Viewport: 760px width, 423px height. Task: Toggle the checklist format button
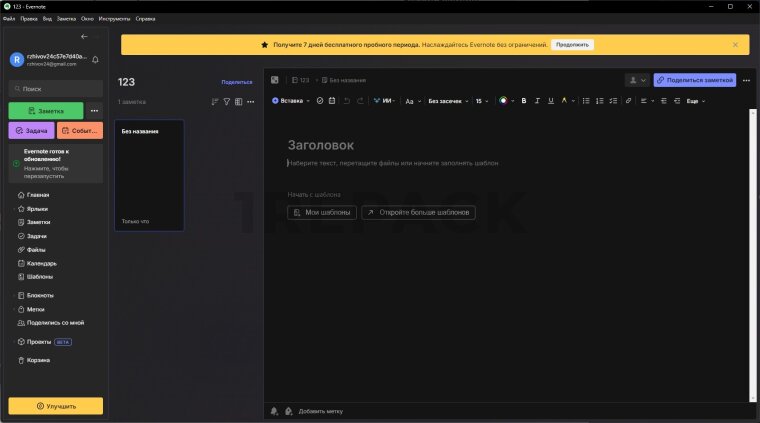point(611,101)
